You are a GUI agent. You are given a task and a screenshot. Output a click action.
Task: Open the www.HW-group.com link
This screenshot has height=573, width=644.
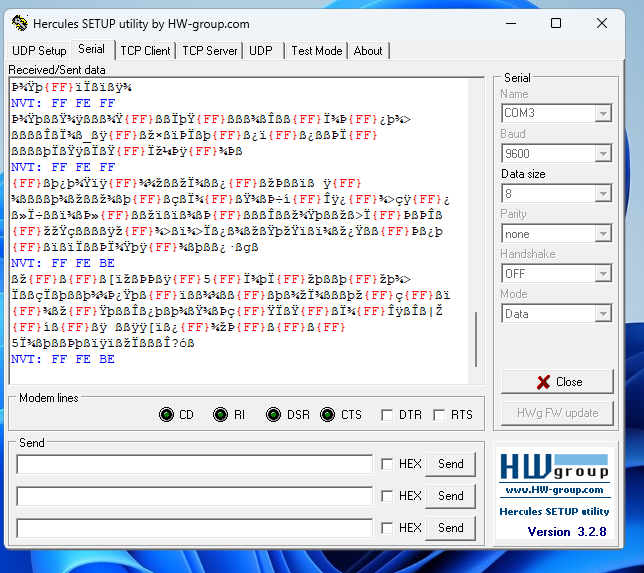554,490
